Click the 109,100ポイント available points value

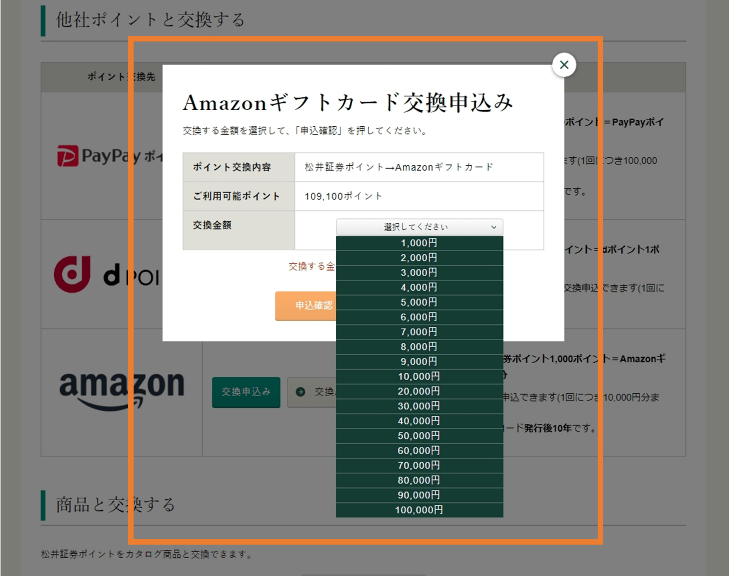coord(343,196)
